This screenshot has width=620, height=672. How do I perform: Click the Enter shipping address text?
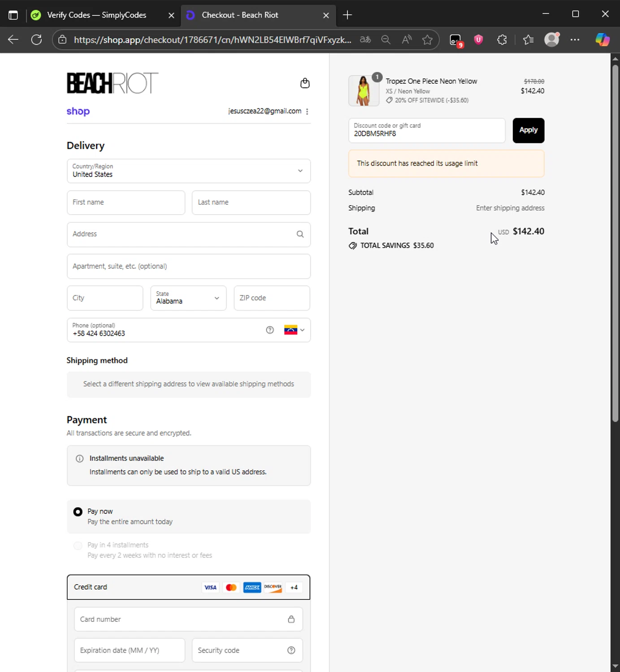point(510,208)
